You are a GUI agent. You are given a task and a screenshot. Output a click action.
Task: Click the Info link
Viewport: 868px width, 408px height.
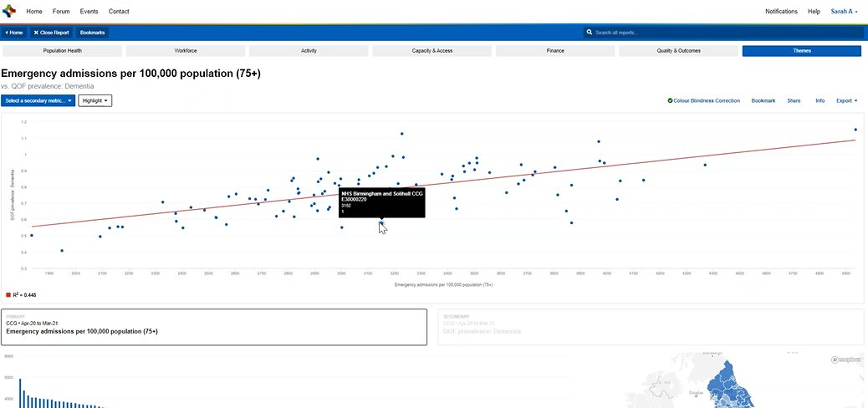pyautogui.click(x=819, y=101)
